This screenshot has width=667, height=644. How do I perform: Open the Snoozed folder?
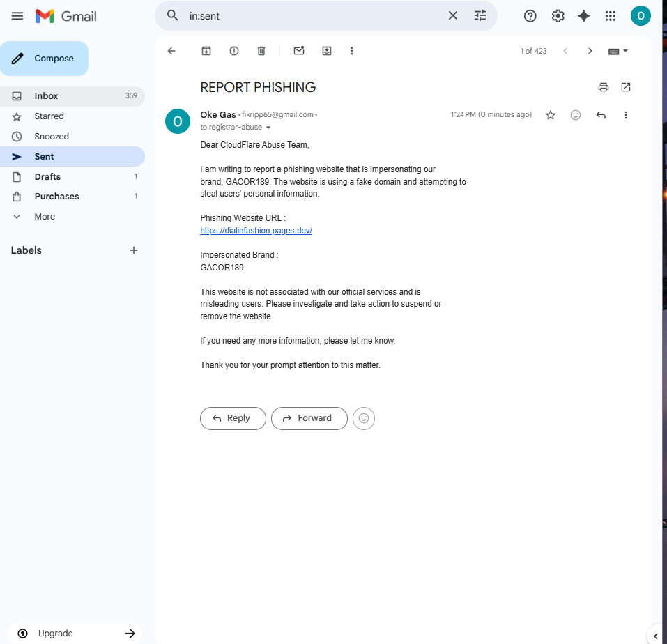pyautogui.click(x=72, y=137)
